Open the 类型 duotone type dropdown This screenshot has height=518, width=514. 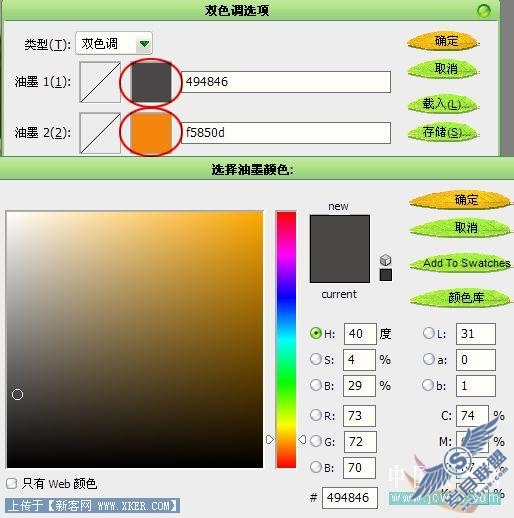114,43
